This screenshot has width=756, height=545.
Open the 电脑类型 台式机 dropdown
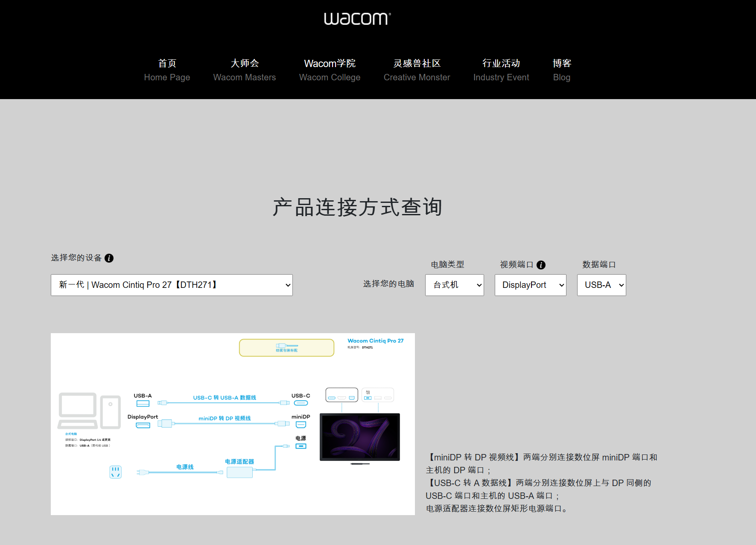tap(455, 285)
